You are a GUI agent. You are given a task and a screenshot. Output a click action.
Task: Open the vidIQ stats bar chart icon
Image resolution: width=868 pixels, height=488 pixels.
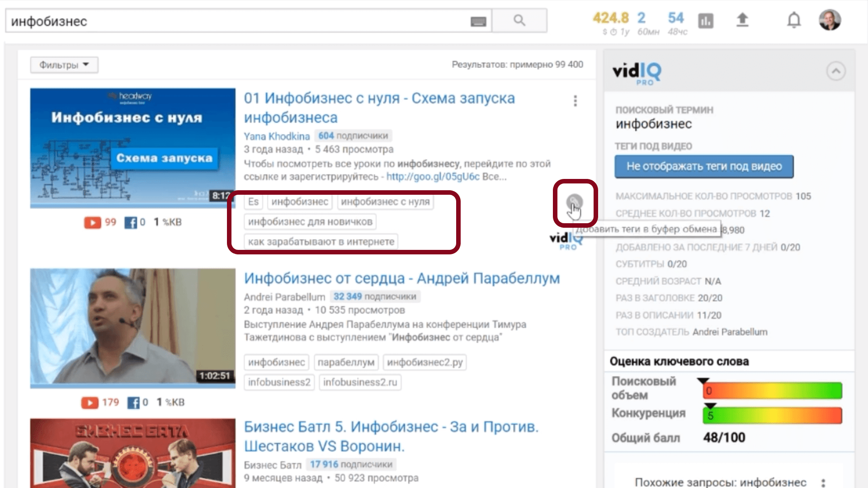pyautogui.click(x=705, y=20)
